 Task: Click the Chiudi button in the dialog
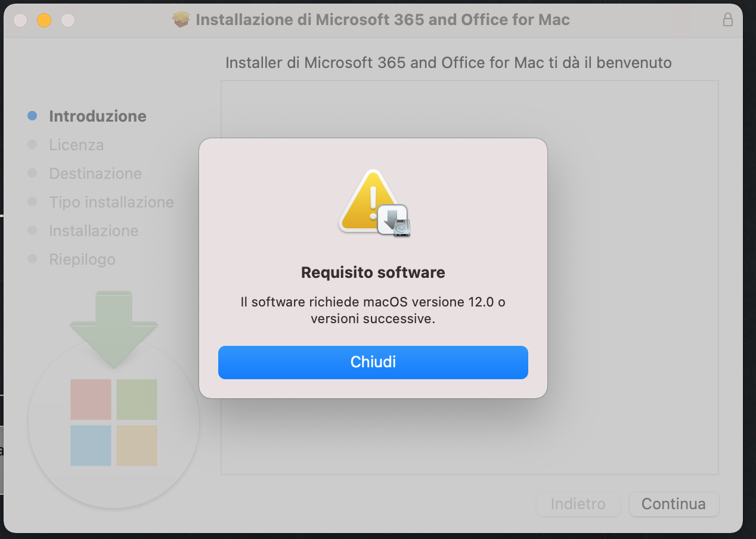click(373, 362)
